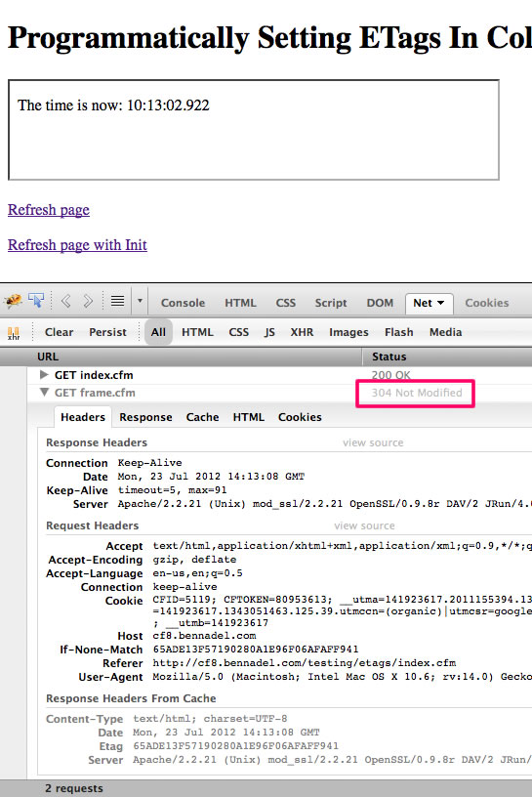The width and height of the screenshot is (532, 797).
Task: Click the time display in the frame
Action: 114,105
